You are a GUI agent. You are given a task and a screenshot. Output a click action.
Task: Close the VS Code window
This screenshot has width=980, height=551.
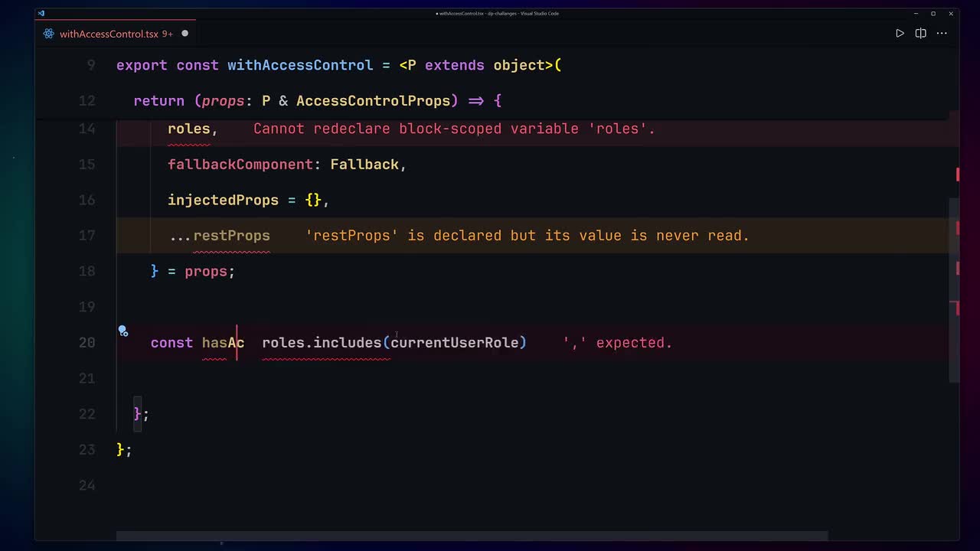tap(951, 13)
